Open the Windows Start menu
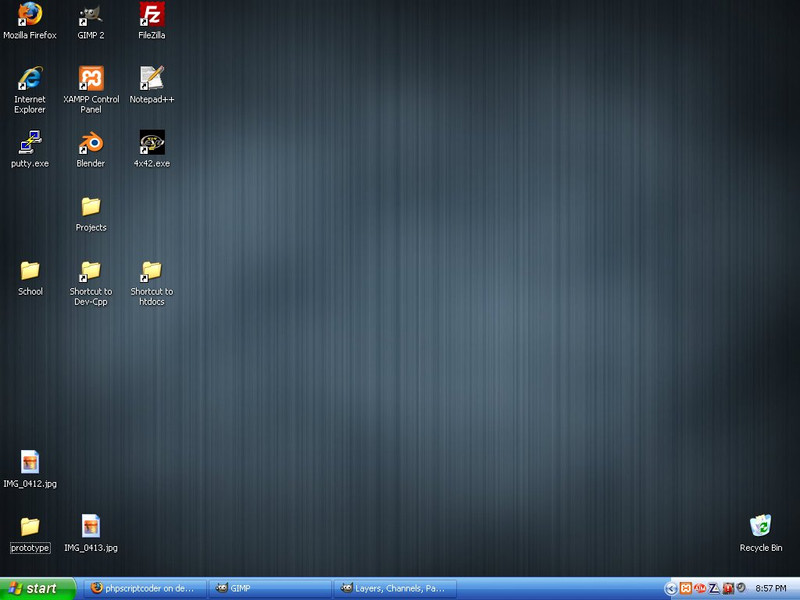This screenshot has width=800, height=600. click(x=38, y=588)
